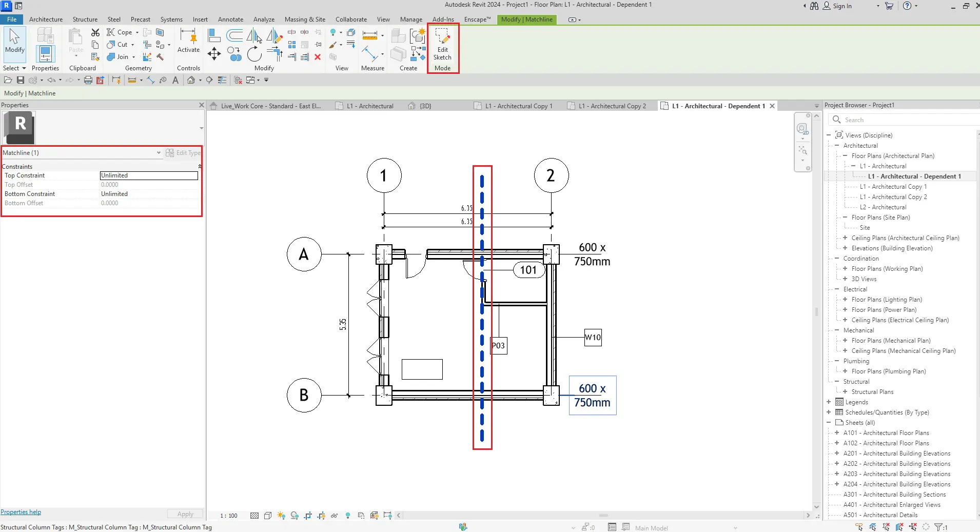This screenshot has height=532, width=980.
Task: Click the Demolish hammer icon
Action: [x=160, y=57]
